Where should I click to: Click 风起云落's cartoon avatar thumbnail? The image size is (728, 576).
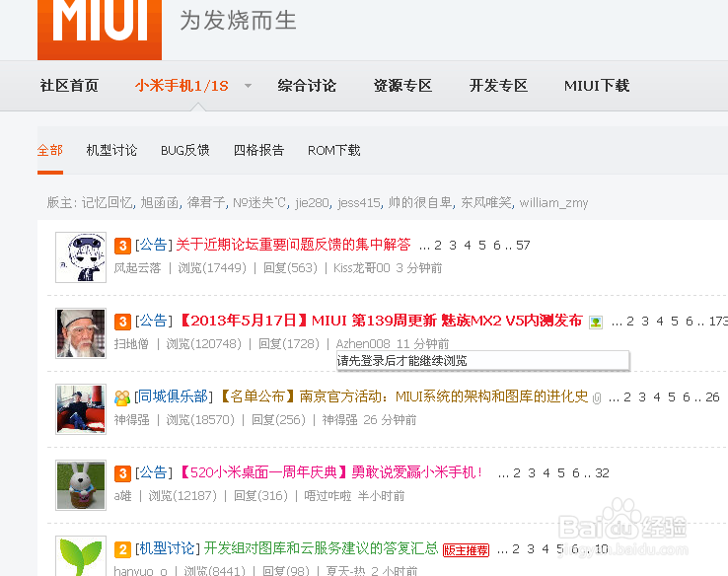(81, 257)
